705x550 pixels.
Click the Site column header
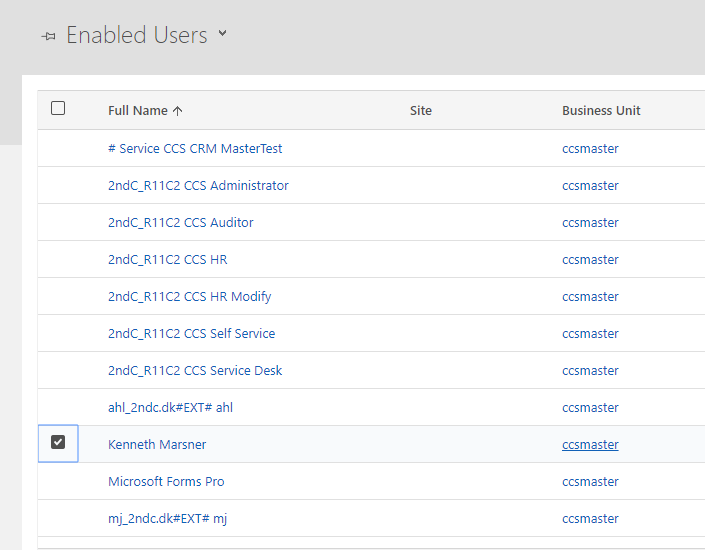(x=421, y=111)
